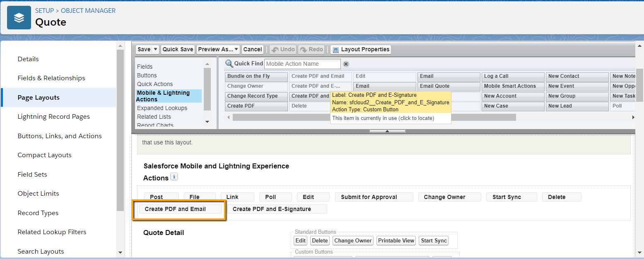644x259 pixels.
Task: Select New Group palette item
Action: (577, 96)
